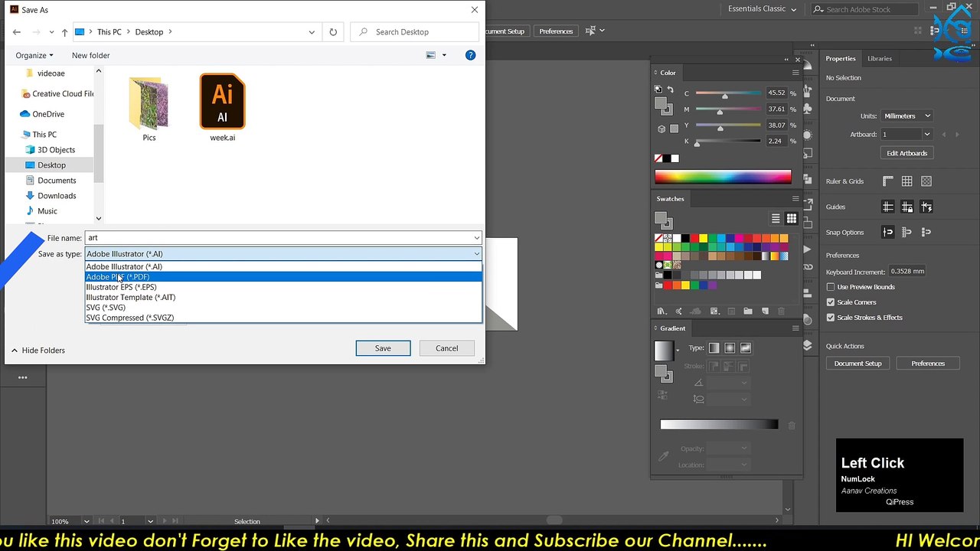Toggle Smart Guides icon
Viewport: 980px width, 551px height.
926,207
